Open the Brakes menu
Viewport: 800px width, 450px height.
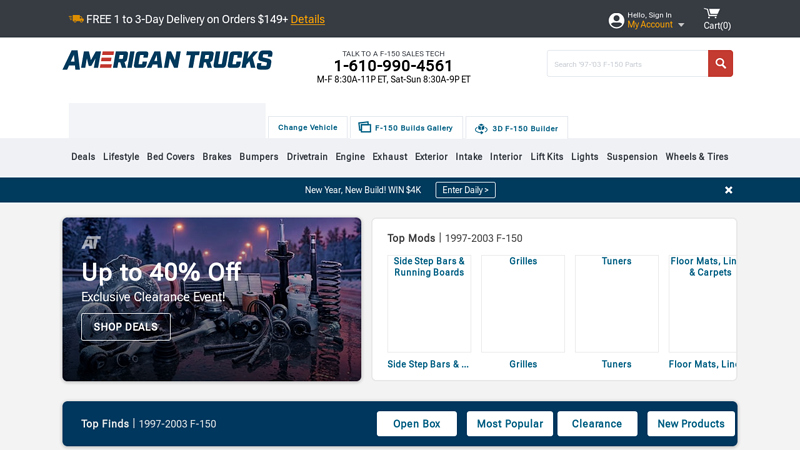tap(217, 157)
